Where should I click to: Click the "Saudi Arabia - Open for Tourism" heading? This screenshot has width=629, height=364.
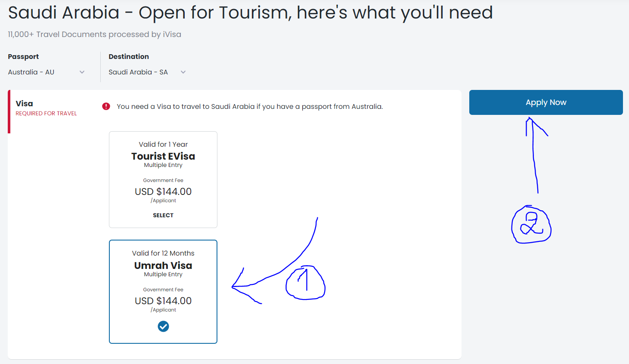[250, 12]
